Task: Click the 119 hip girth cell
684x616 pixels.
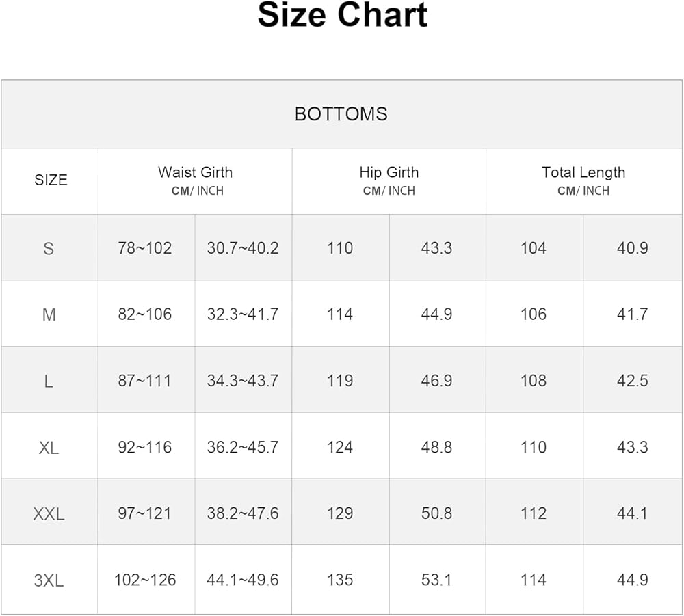Action: tap(340, 381)
